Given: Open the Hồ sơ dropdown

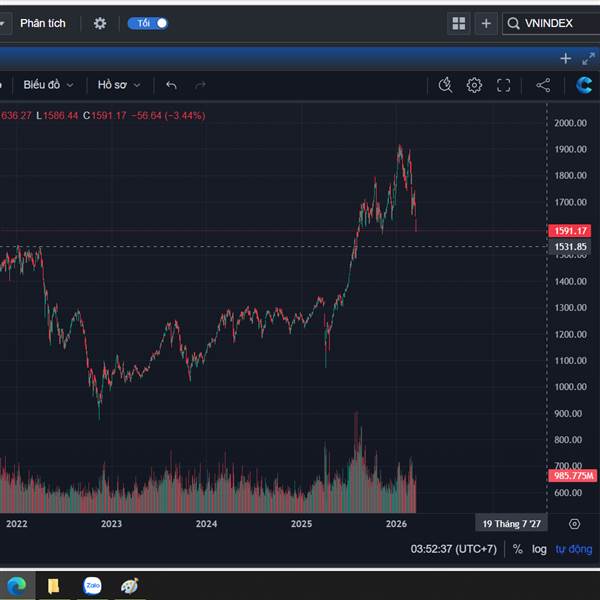Looking at the screenshot, I should coord(119,85).
